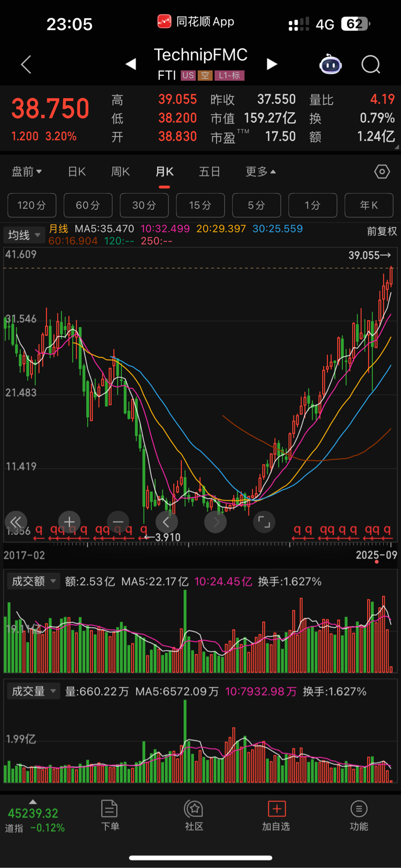Tap 换手:1.627% in 成交额 panel
Screen dimensions: 401x868
click(290, 581)
